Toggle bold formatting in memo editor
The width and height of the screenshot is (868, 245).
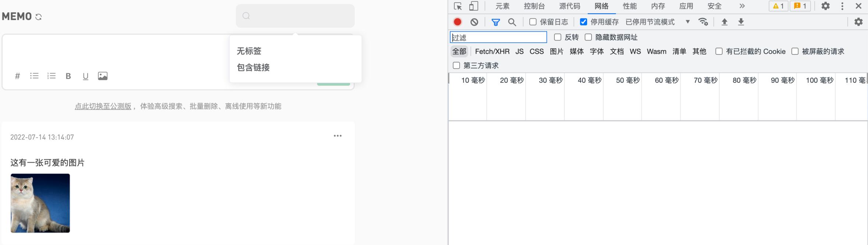pos(68,76)
